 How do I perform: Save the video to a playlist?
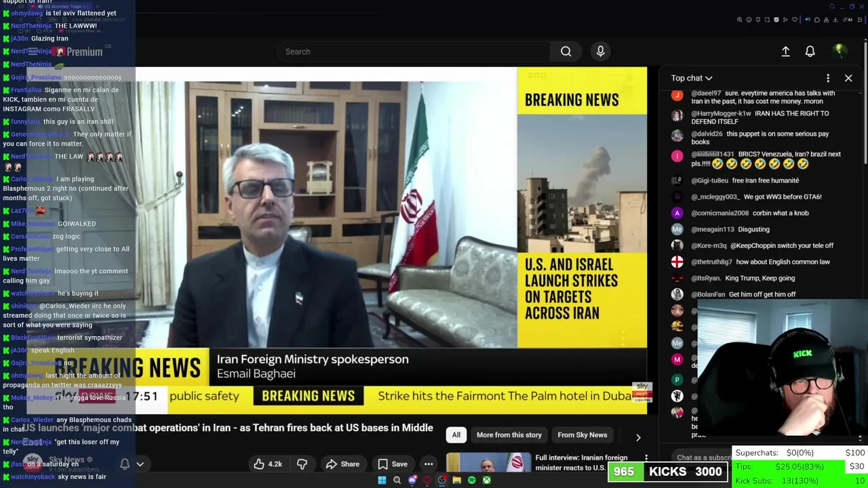point(393,464)
